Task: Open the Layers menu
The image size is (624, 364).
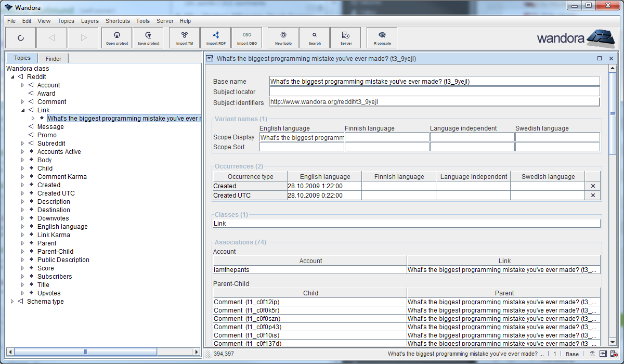Action: [x=89, y=21]
